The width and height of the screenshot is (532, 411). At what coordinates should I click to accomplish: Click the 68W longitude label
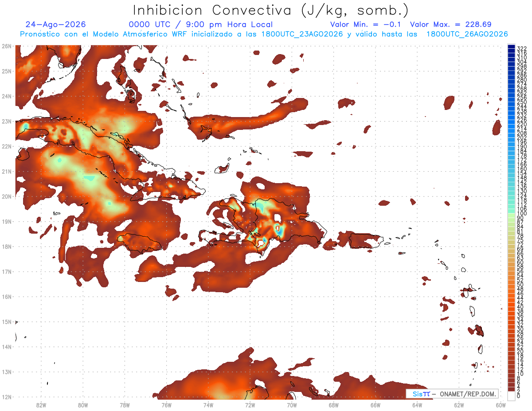334,405
